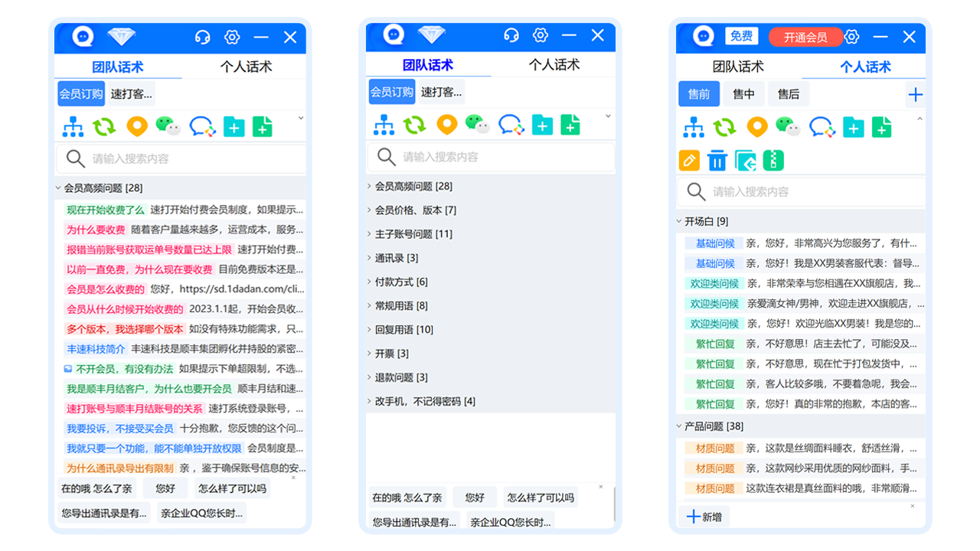Image resolution: width=980 pixels, height=551 pixels.
Task: Add a category with the blue plus icon
Action: [915, 95]
